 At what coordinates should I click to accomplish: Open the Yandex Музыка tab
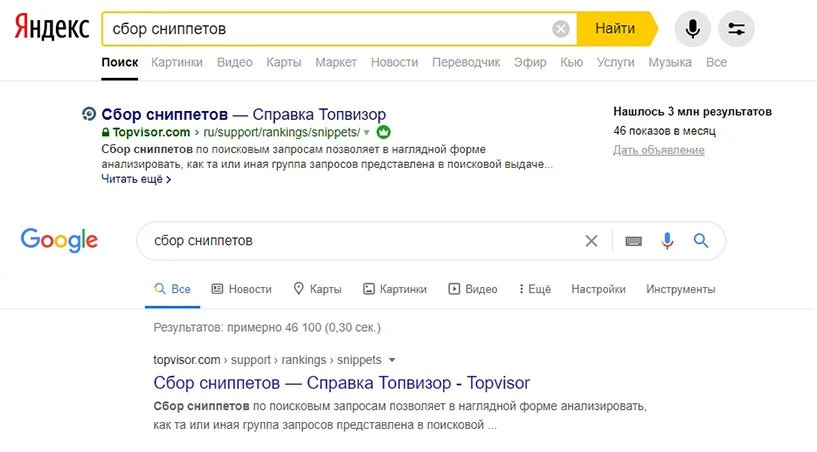tap(670, 63)
